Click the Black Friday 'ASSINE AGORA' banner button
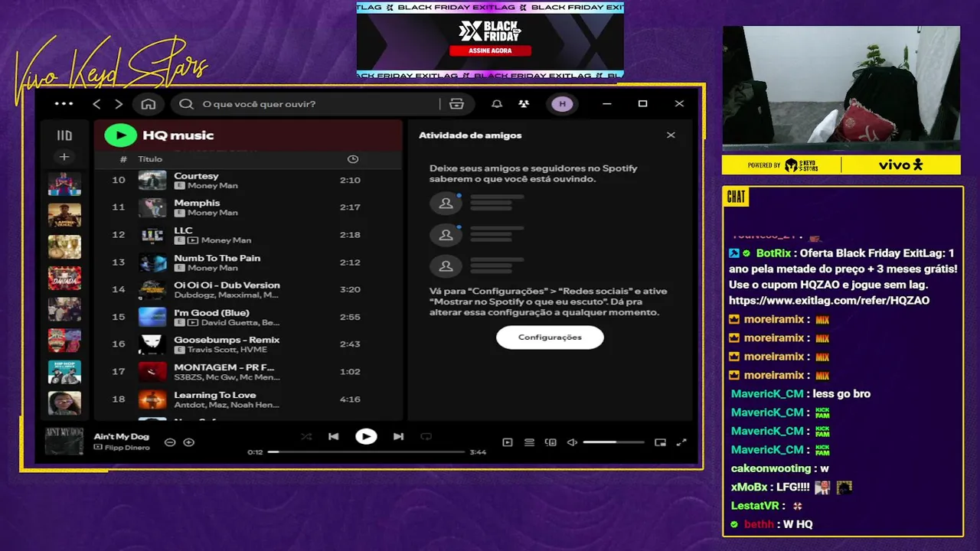The image size is (980, 551). (490, 51)
